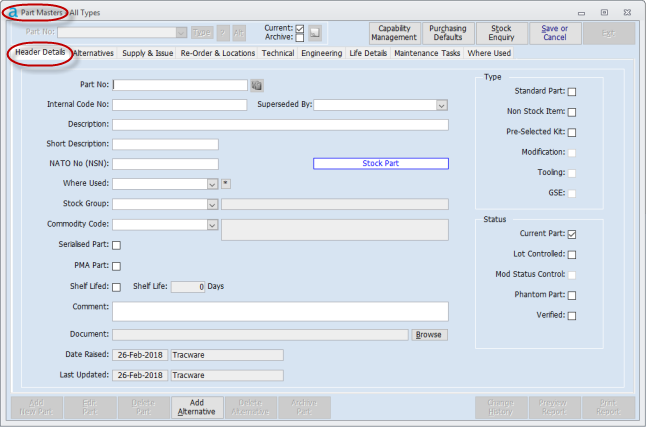Click the small icon button beside Archive checkbox

pos(315,33)
